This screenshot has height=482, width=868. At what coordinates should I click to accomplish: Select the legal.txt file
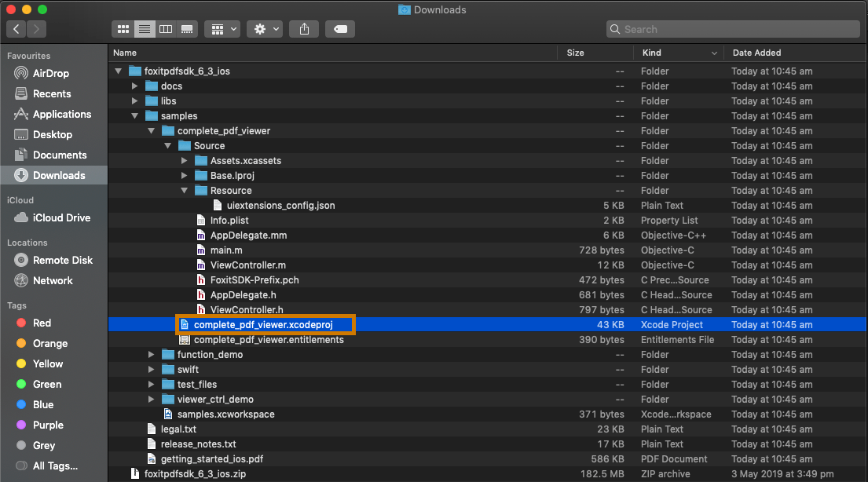487,429
